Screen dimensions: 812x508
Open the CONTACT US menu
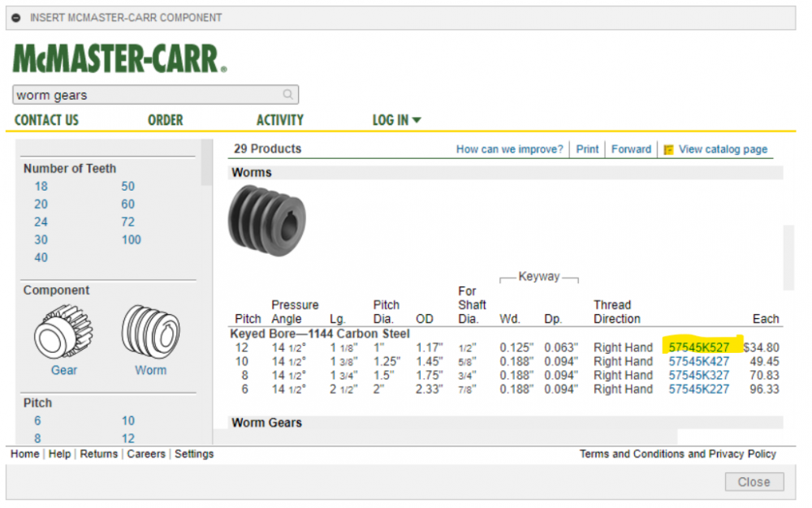(x=46, y=120)
